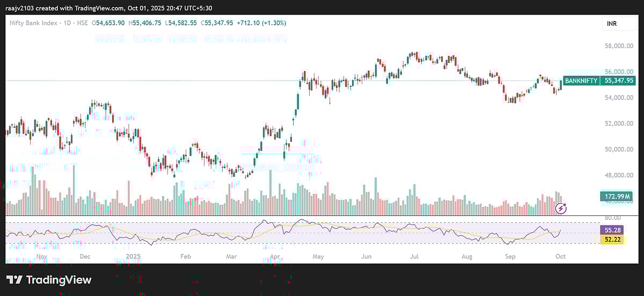Click the purple lightning bolt icon
This screenshot has width=644, height=296.
[561, 208]
